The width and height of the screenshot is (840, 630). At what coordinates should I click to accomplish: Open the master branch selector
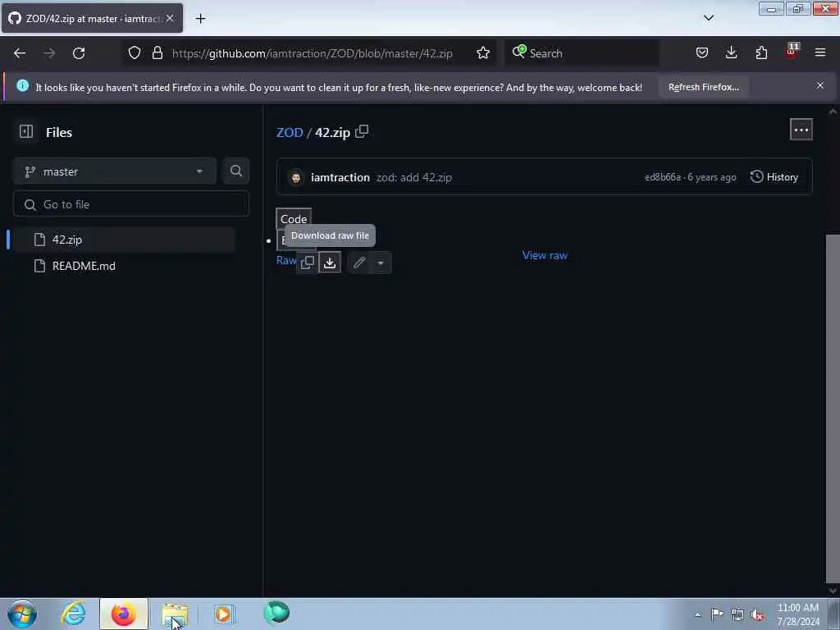point(115,171)
